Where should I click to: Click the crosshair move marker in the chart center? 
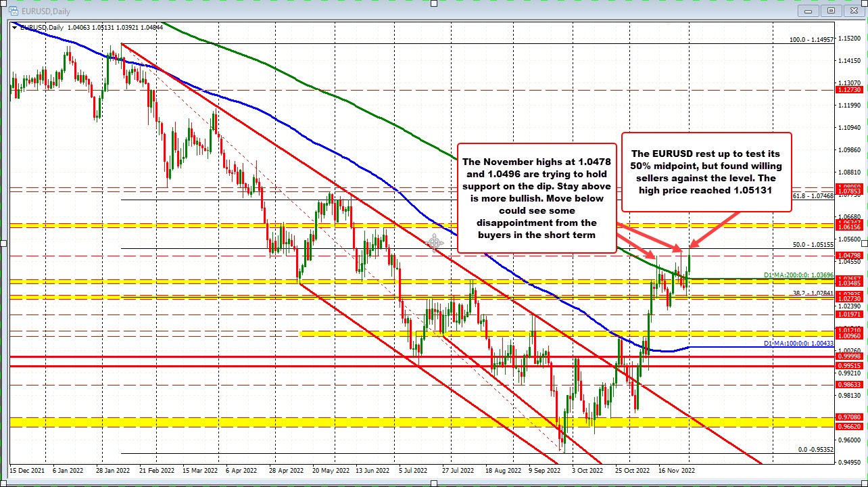435,243
